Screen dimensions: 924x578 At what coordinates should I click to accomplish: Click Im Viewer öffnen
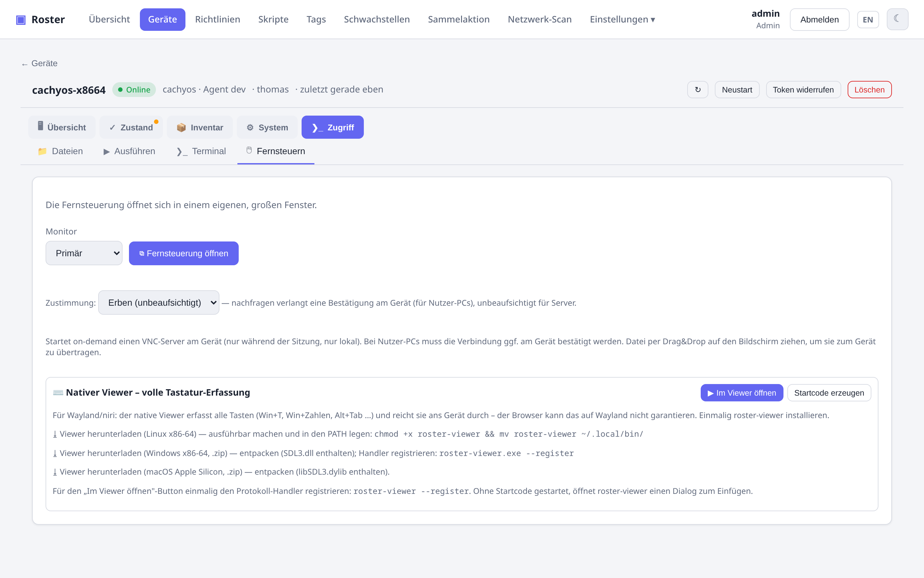coord(742,393)
